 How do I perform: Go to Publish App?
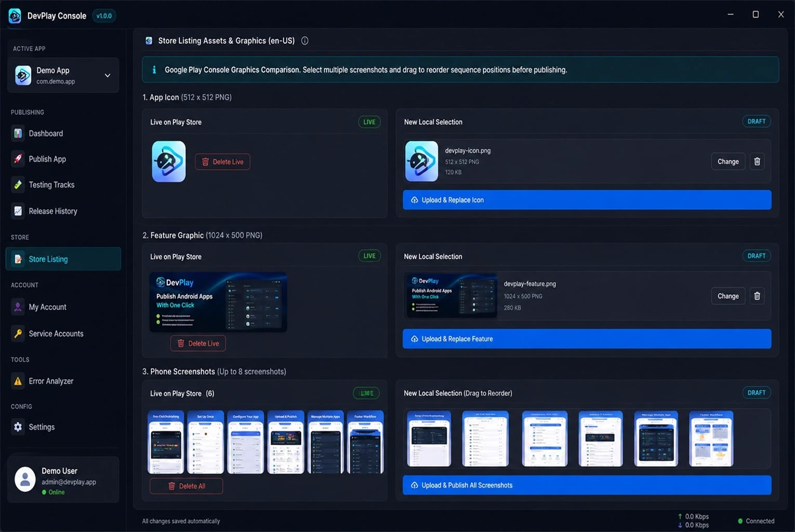tap(63, 159)
